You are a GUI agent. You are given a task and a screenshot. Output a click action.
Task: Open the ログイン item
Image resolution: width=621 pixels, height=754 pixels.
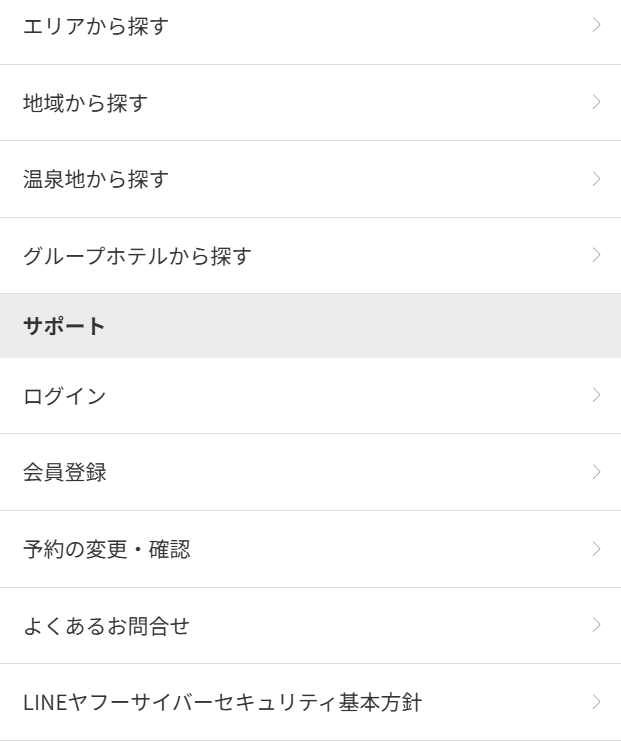pos(310,395)
